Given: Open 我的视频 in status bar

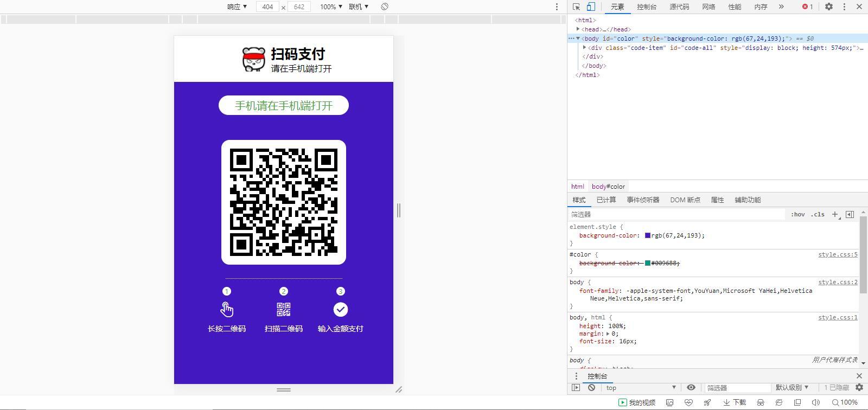Looking at the screenshot, I should point(637,402).
